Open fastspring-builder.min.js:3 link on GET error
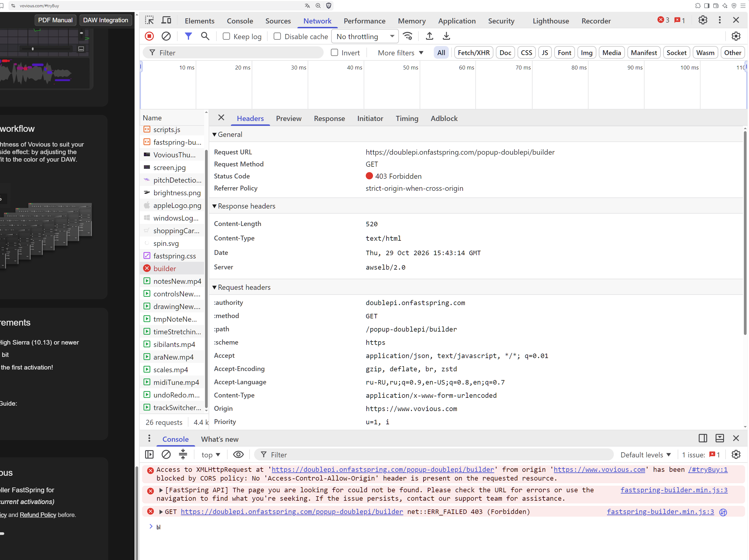749x560 pixels. point(660,511)
